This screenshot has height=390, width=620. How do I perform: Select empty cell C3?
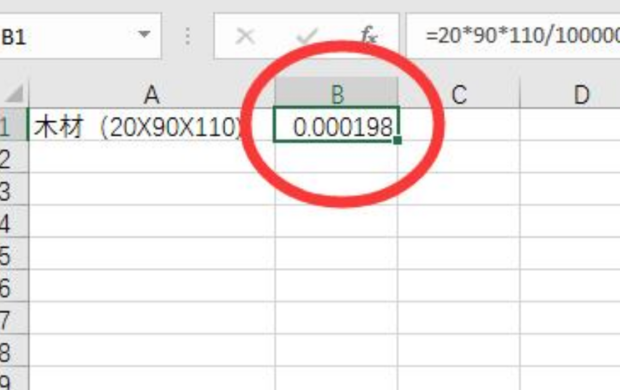coord(459,189)
